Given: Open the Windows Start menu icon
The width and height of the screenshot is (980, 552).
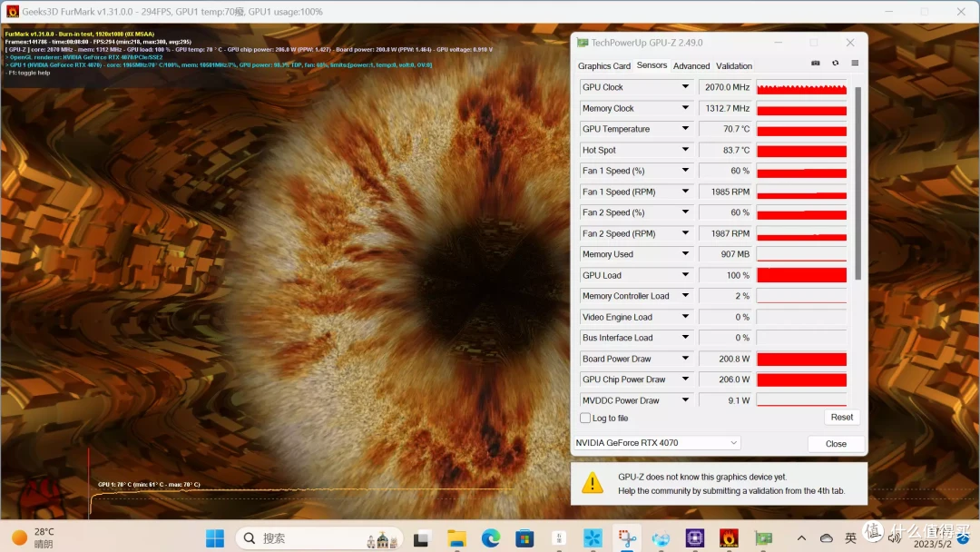Looking at the screenshot, I should pos(214,537).
